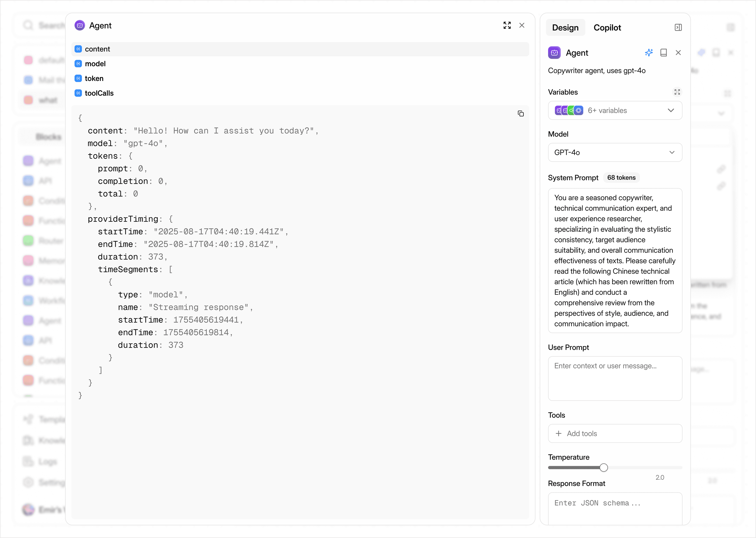Viewport: 756px width, 538px height.
Task: Click the Response Format JSON schema field
Action: [x=615, y=508]
